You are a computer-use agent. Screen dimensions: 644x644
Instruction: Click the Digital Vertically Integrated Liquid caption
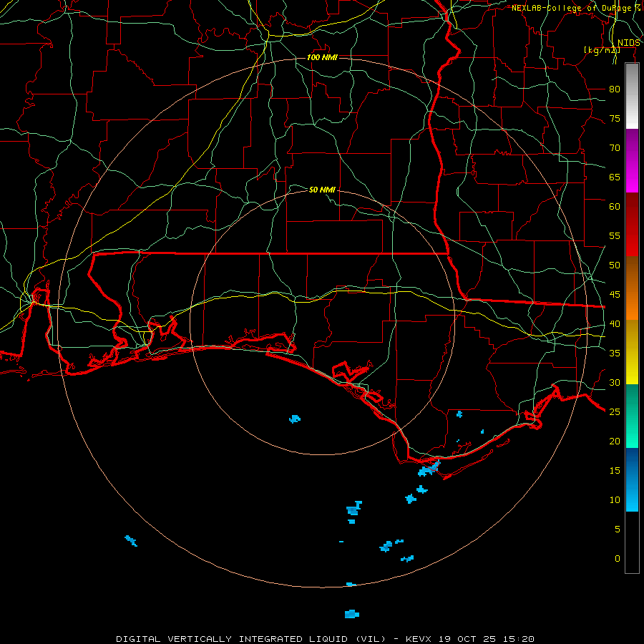coord(325,639)
